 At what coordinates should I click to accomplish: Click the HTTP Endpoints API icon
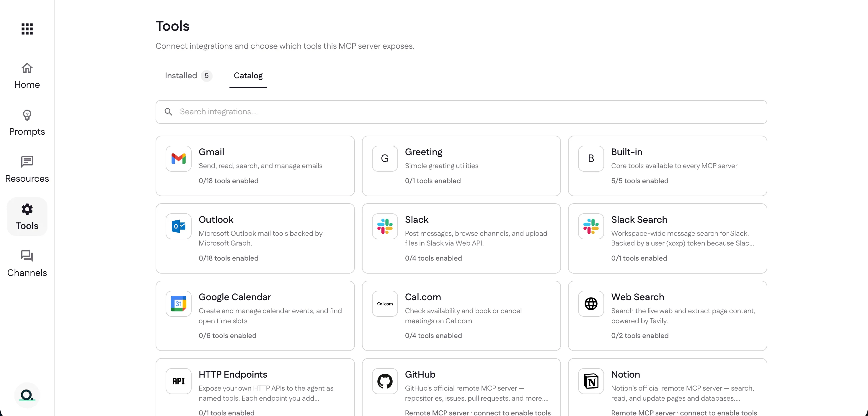coord(179,381)
